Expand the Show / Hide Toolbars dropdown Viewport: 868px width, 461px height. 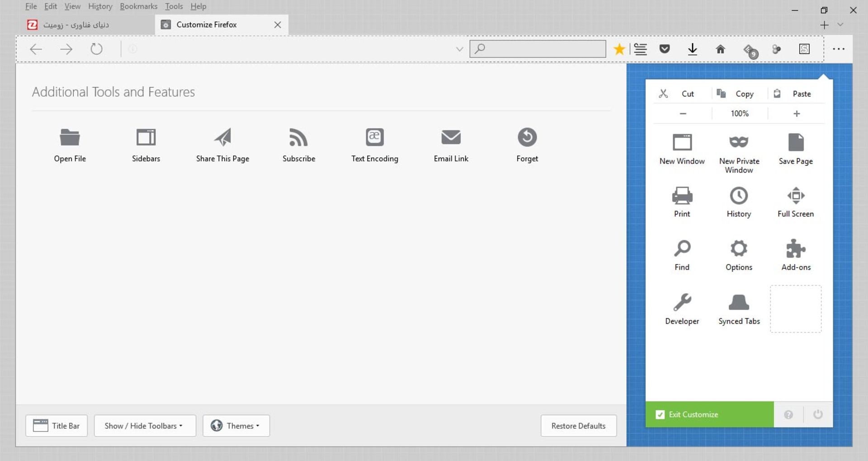point(145,426)
